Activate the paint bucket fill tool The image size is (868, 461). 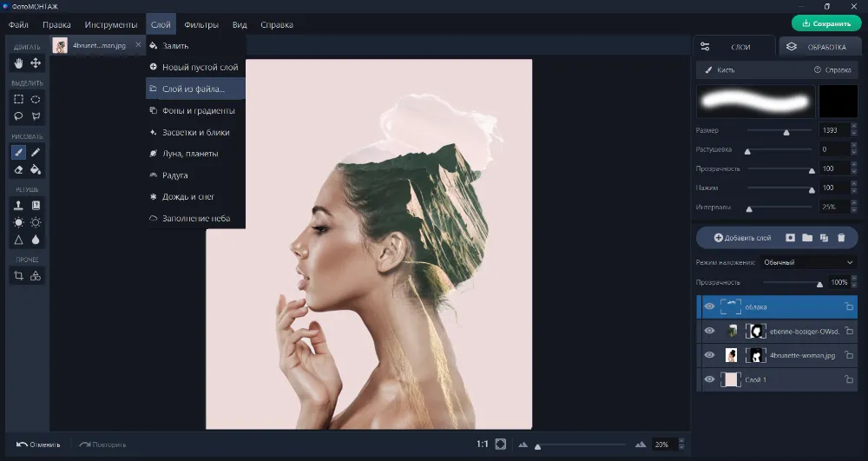36,169
